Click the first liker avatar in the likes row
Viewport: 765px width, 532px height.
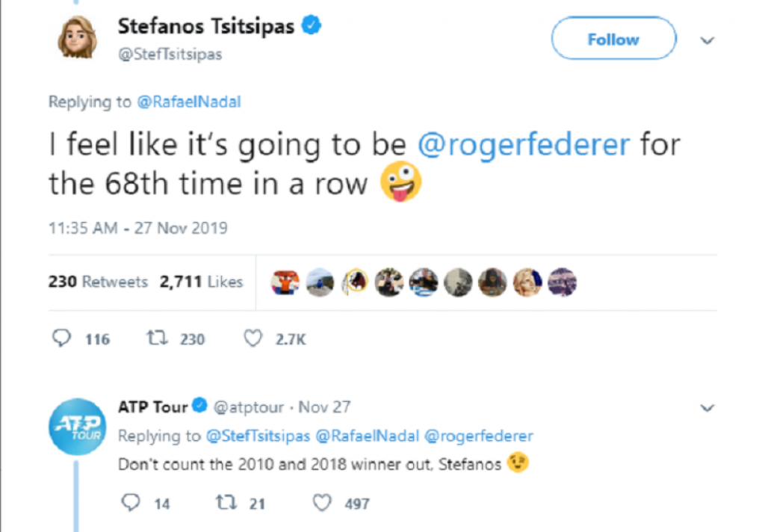(286, 282)
